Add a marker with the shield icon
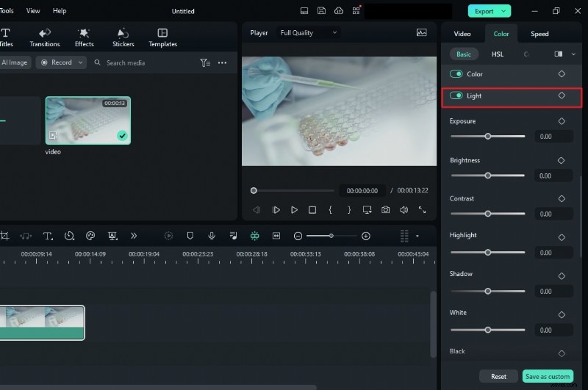588x390 pixels. pos(190,236)
